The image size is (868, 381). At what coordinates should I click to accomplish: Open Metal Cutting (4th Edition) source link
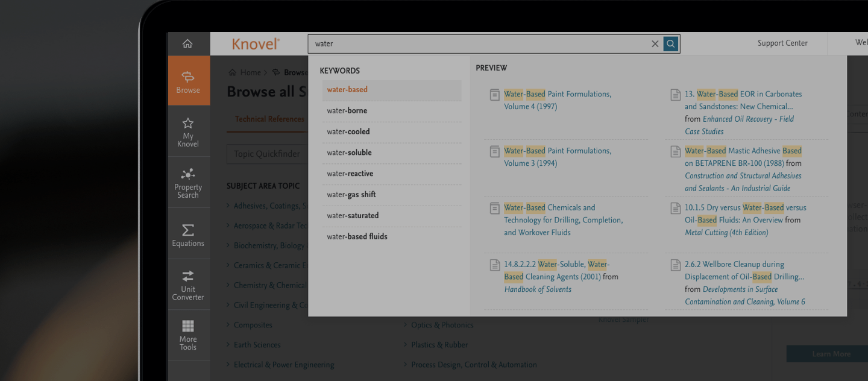pyautogui.click(x=726, y=233)
